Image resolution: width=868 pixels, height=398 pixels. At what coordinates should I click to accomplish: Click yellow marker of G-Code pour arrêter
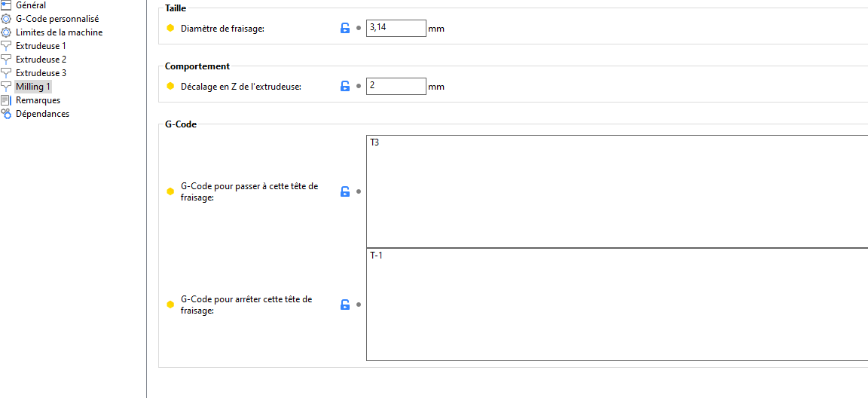point(170,305)
